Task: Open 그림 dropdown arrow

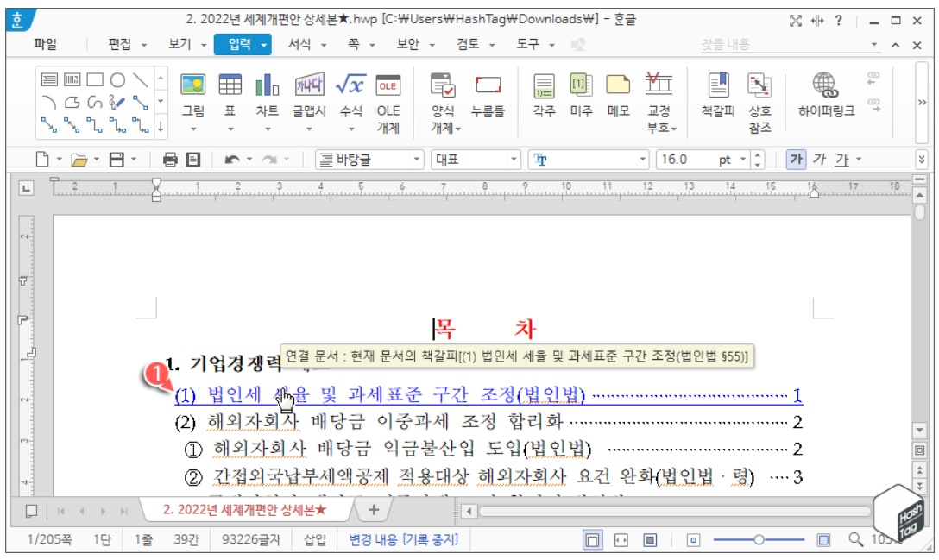Action: coord(192,129)
